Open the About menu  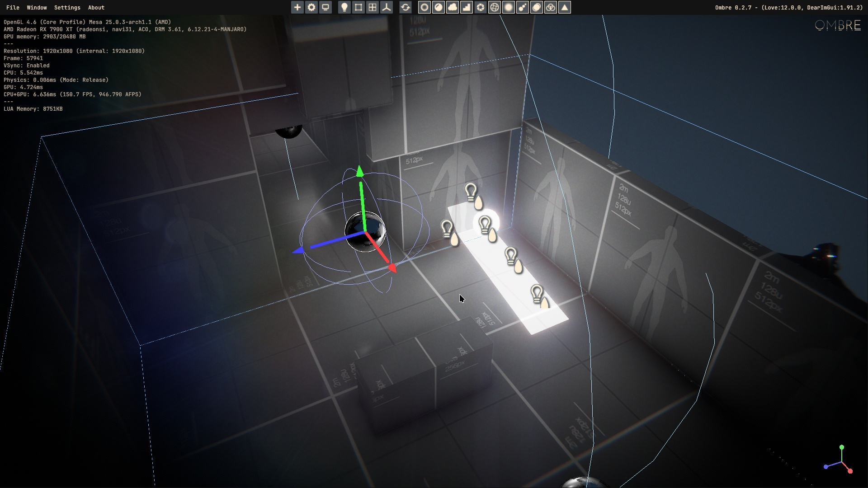tap(96, 7)
